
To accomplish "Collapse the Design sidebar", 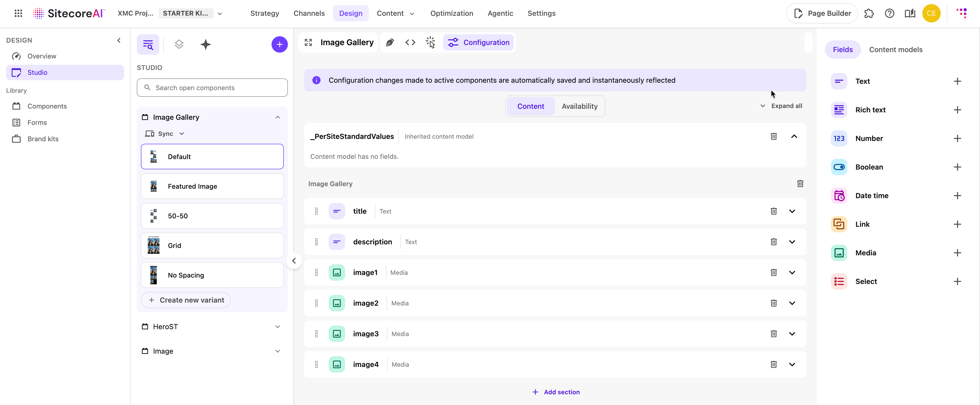I will (x=119, y=40).
